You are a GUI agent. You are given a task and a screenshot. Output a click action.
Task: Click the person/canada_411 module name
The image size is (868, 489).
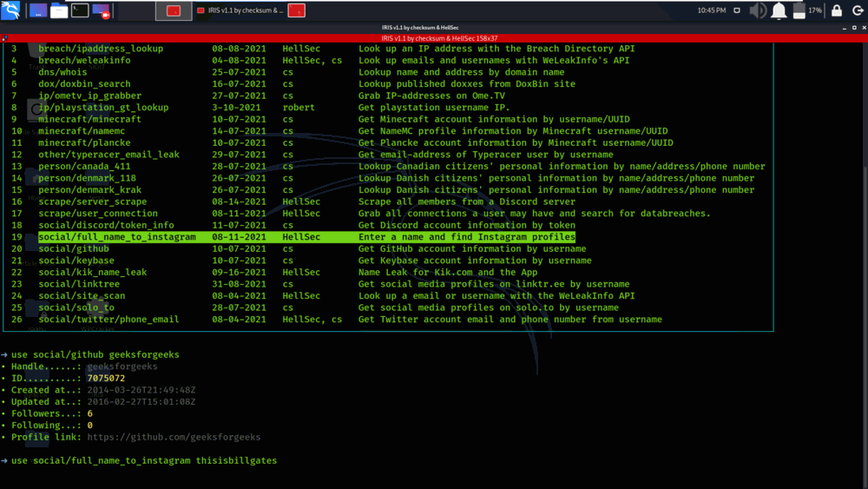pyautogui.click(x=84, y=166)
